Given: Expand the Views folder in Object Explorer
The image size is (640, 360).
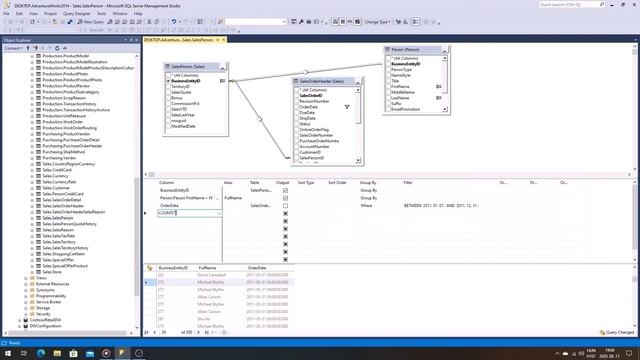Looking at the screenshot, I should [x=26, y=278].
